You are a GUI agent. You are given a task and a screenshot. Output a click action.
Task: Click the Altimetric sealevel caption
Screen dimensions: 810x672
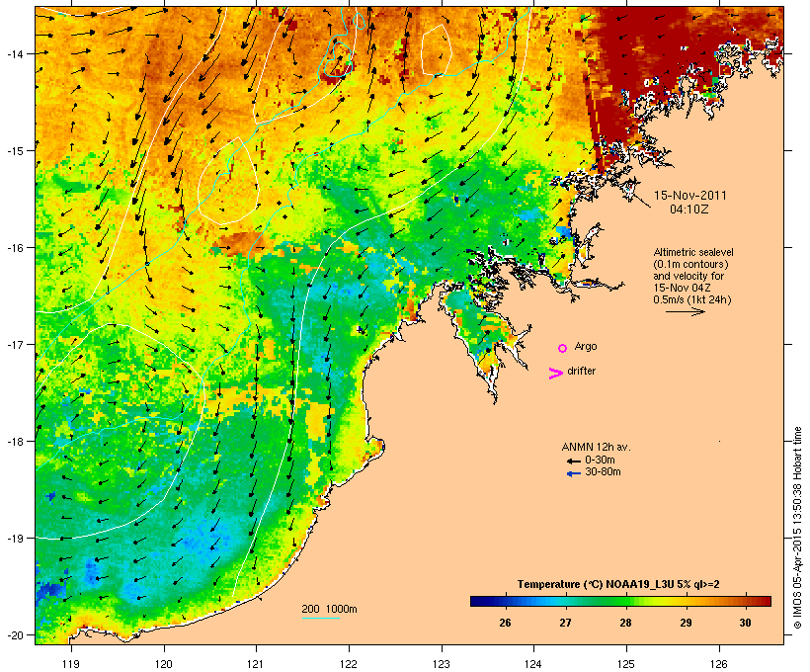pos(693,252)
